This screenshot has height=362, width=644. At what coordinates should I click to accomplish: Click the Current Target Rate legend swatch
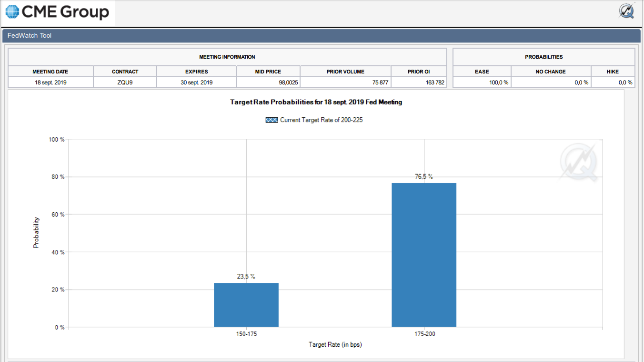pyautogui.click(x=272, y=120)
